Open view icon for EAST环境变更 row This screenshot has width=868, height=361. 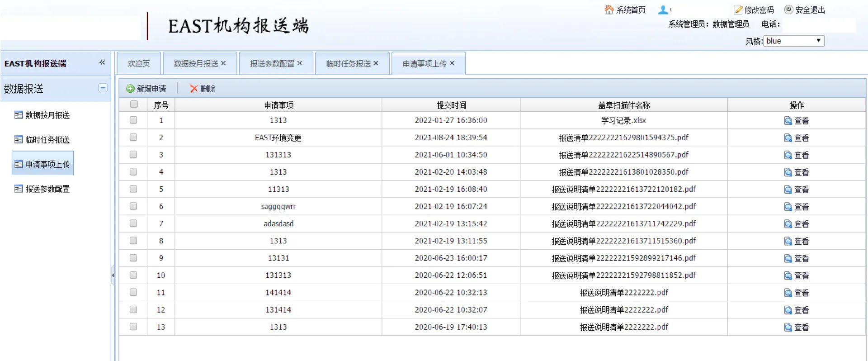pos(788,138)
